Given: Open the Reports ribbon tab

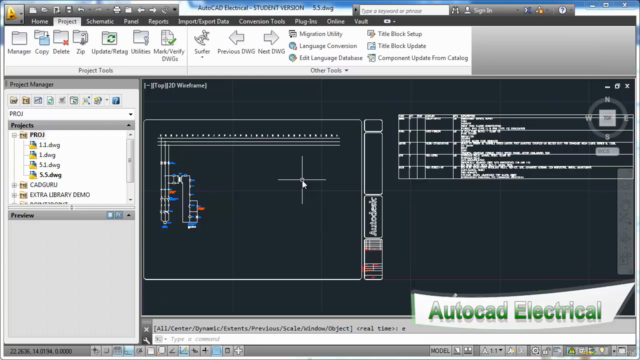Looking at the screenshot, I should (x=158, y=21).
